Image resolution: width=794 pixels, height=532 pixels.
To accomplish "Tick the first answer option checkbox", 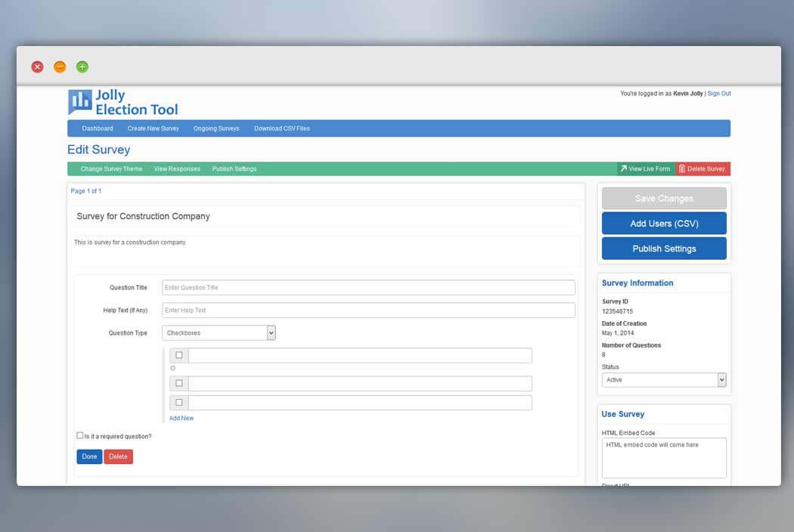I will 178,355.
